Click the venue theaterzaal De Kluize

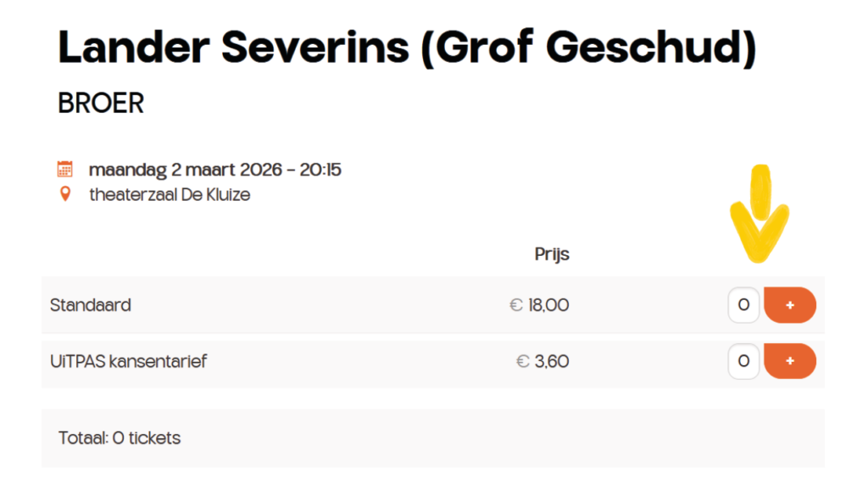tap(170, 195)
